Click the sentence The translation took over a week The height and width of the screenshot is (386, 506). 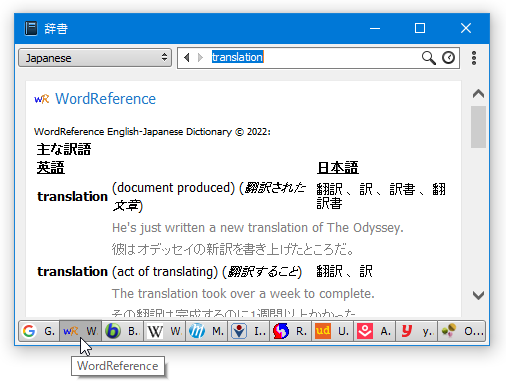coord(243,294)
